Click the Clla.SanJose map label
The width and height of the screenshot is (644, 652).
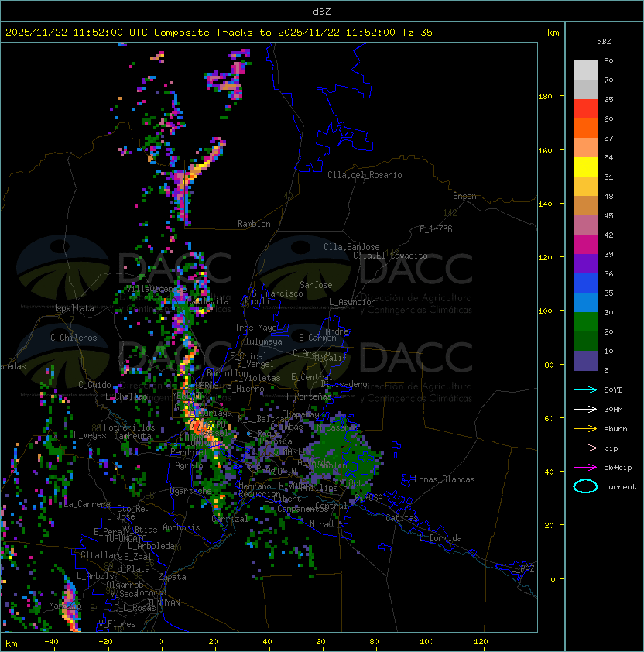pyautogui.click(x=351, y=247)
